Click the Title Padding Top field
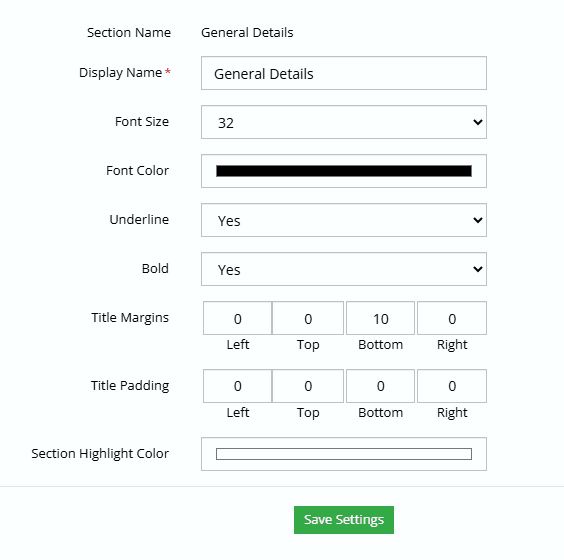Image resolution: width=564 pixels, height=560 pixels. tap(308, 386)
